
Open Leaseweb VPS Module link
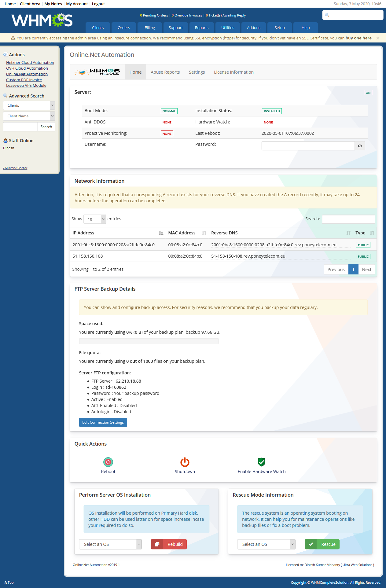[26, 86]
